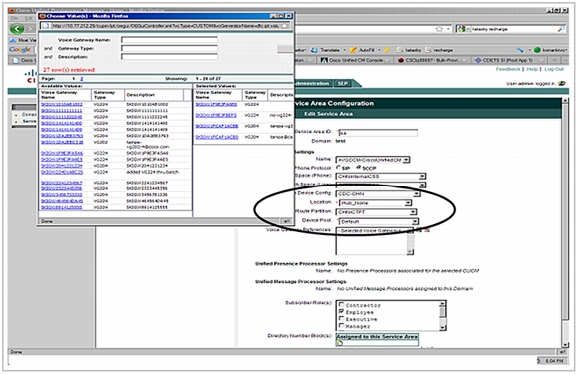
Task: Select first available gateway link in list
Action: (x=62, y=105)
